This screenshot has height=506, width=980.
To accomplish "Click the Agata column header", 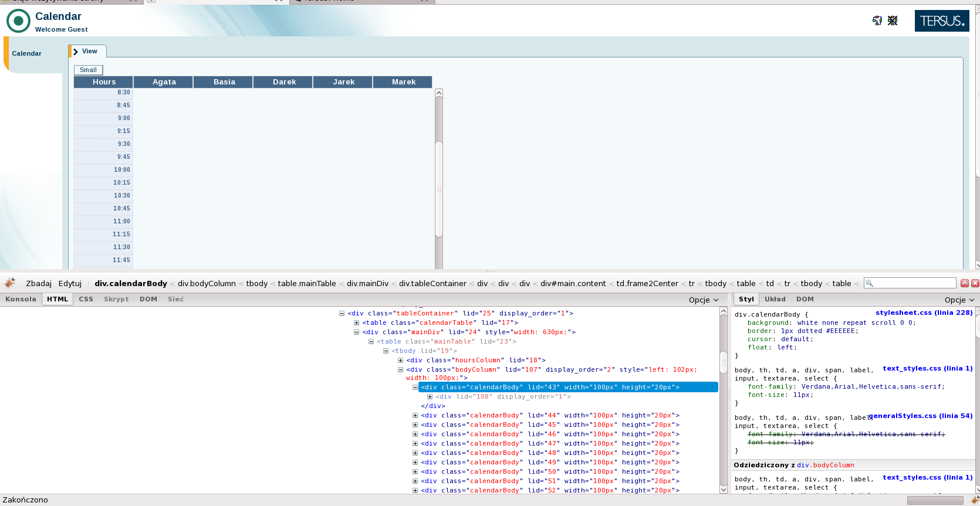I will (x=164, y=82).
